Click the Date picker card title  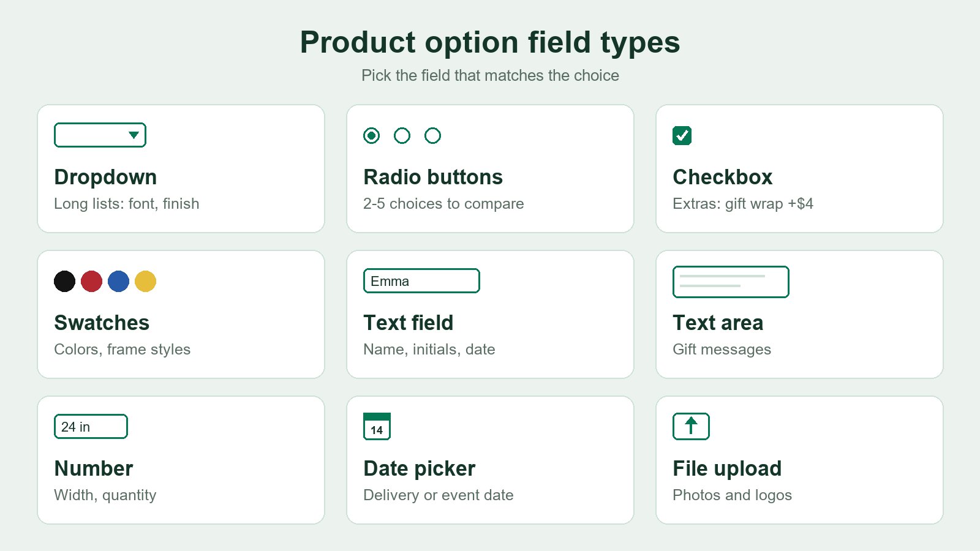(x=420, y=468)
